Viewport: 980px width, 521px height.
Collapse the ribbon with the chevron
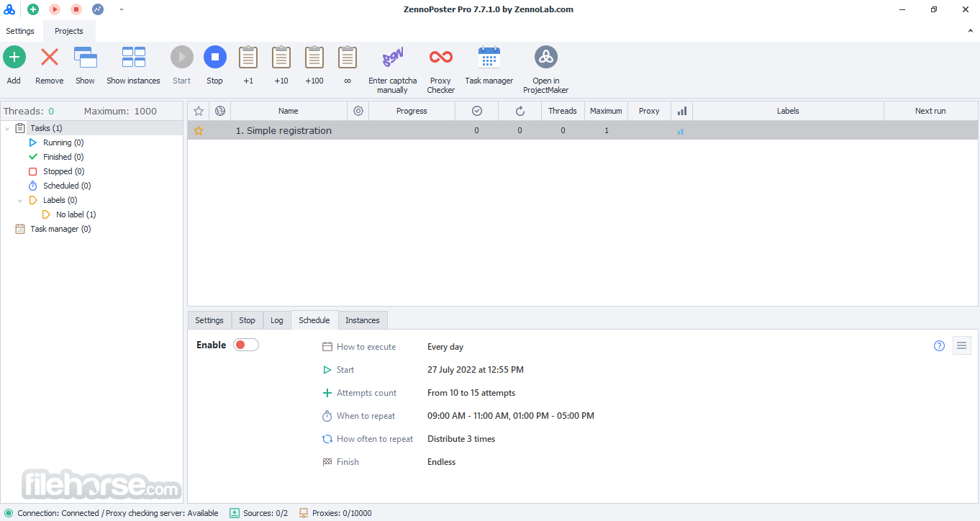970,32
